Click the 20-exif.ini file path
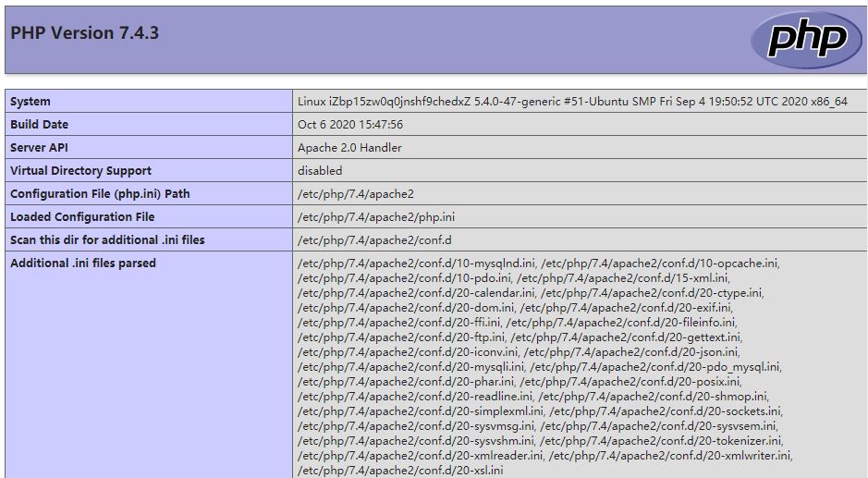The image size is (868, 478). [625, 307]
